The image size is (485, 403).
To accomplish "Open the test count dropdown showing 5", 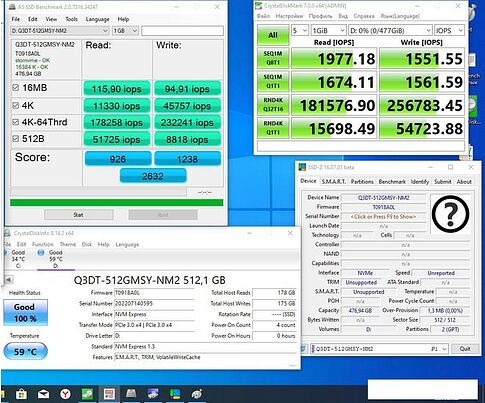I will (300, 31).
